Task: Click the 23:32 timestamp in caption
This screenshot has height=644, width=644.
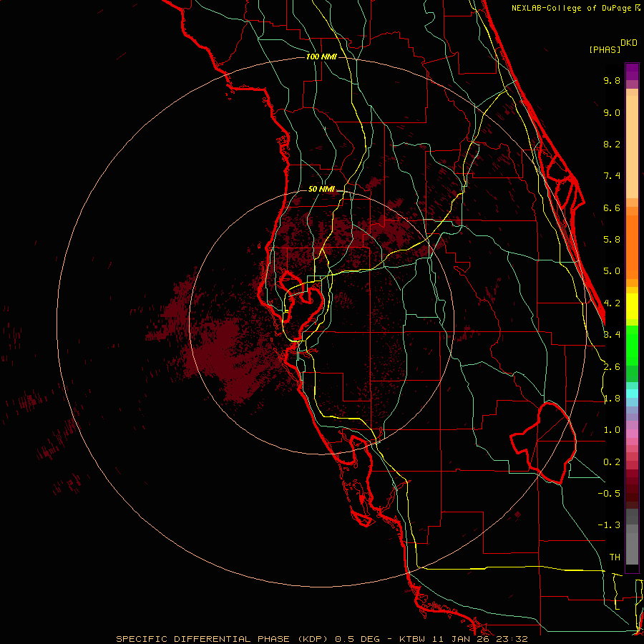Action: tap(512, 639)
